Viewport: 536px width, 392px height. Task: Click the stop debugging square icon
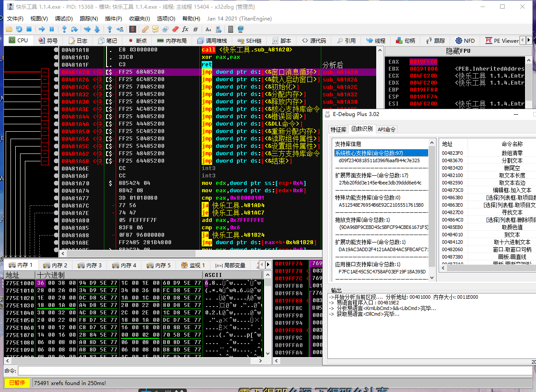point(29,29)
